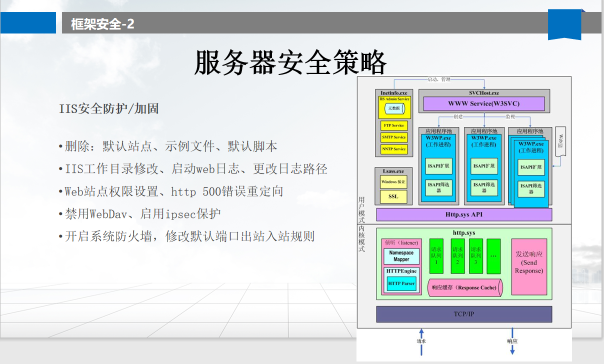Select the green '请求队列 1' box

(x=436, y=256)
